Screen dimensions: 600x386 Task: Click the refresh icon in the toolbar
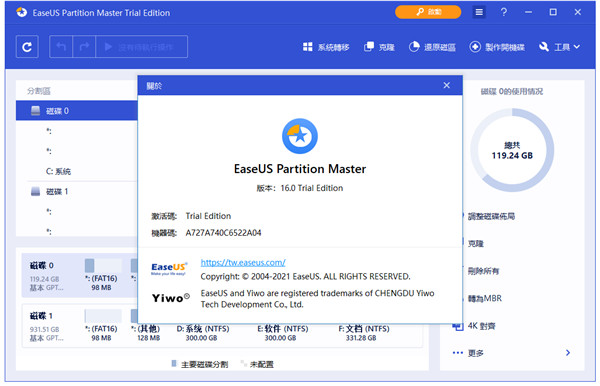point(27,47)
